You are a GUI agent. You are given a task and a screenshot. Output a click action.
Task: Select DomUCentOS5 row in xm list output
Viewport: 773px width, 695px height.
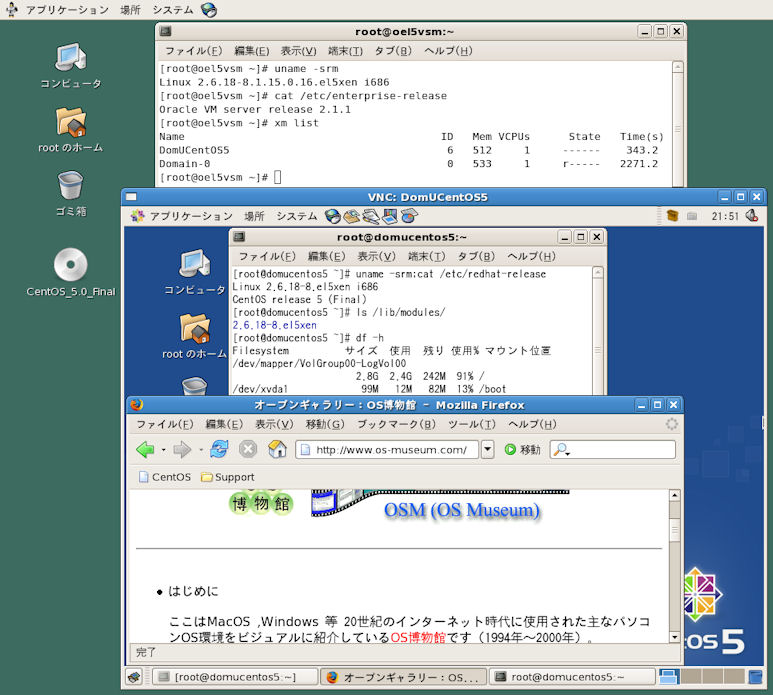[409, 150]
